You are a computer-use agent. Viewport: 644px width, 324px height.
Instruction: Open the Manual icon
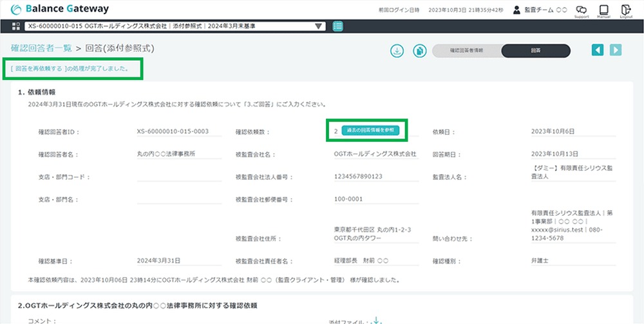(x=603, y=10)
